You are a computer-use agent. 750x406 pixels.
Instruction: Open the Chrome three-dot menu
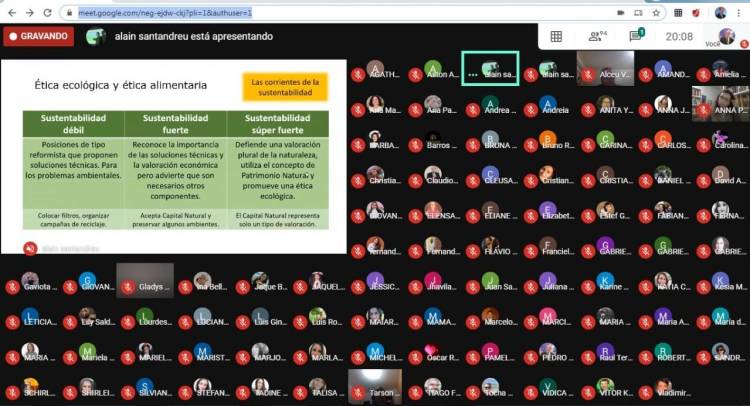740,12
